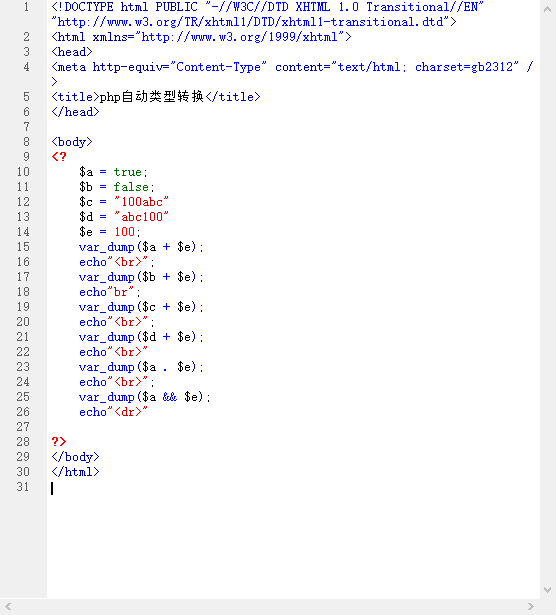Viewport: 556px width, 615px height.
Task: Click the horizontal scrollbar right arrow
Action: (x=531, y=607)
